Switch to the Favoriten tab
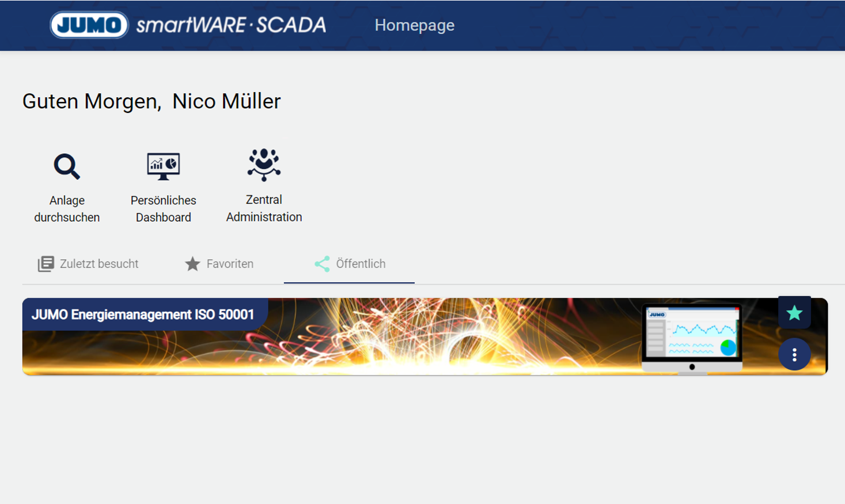845x504 pixels. tap(230, 264)
